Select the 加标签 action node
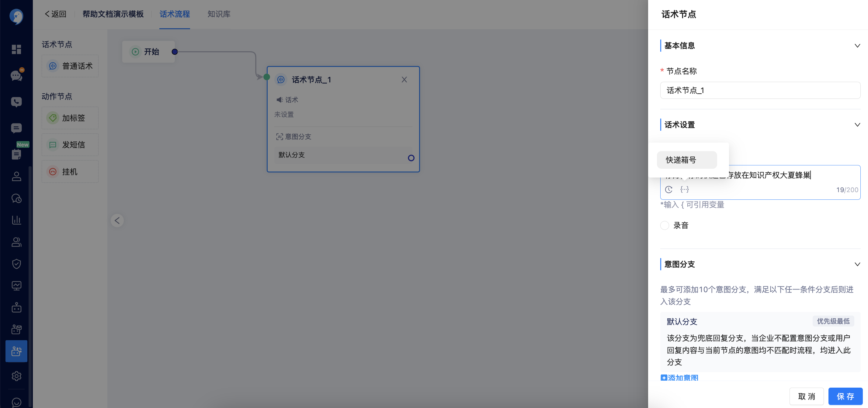 point(70,118)
